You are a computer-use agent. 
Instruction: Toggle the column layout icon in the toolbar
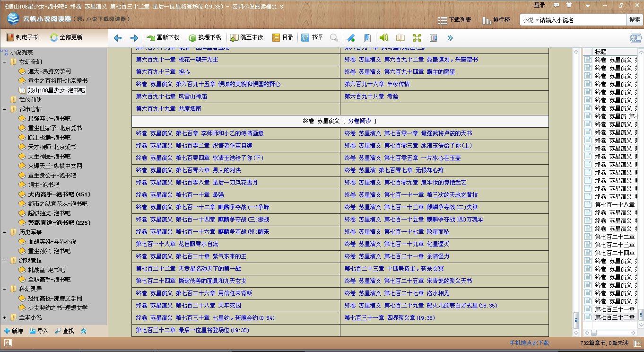[x=433, y=38]
